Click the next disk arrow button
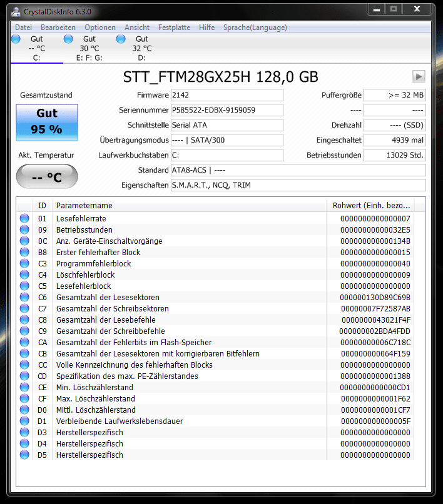Screen dimensions: 443x504 [419, 76]
